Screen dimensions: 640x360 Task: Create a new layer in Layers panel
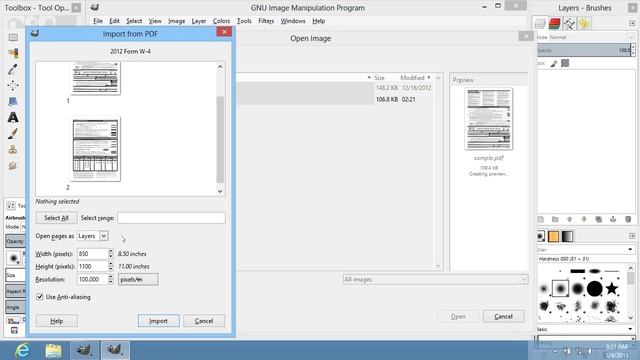point(540,220)
